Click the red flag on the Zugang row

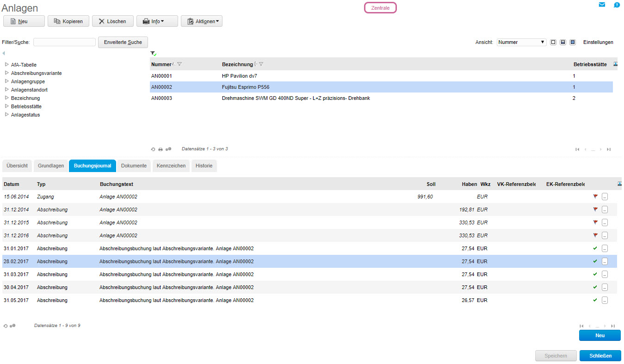pyautogui.click(x=595, y=197)
